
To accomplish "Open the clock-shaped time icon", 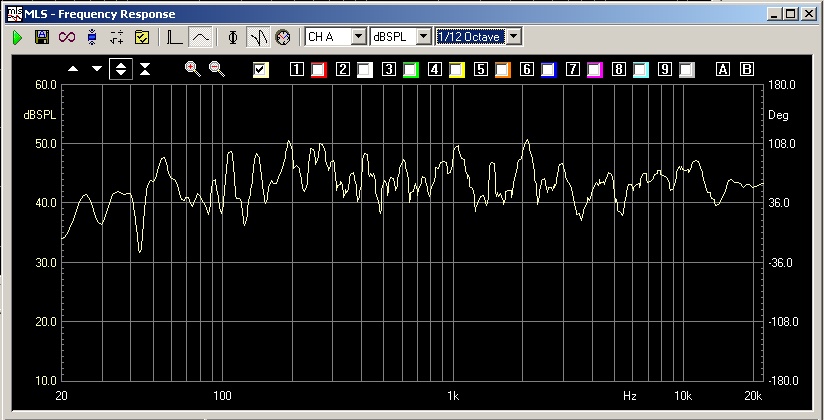I will [x=283, y=37].
